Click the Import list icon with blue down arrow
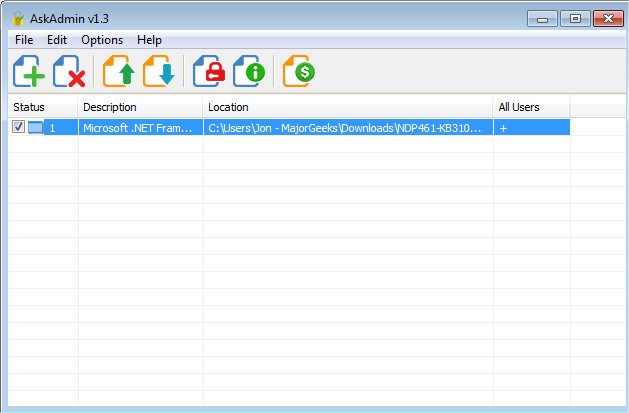Image resolution: width=629 pixels, height=413 pixels. coord(159,71)
